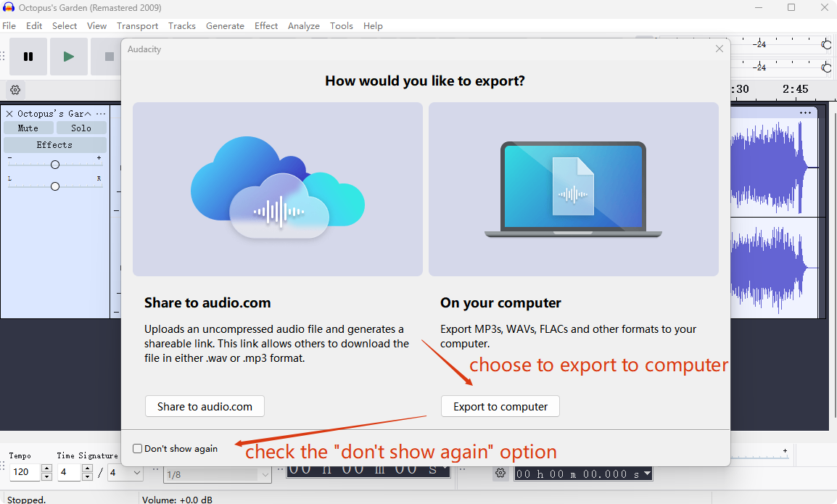Check the "Don't show again" checkbox

tap(138, 449)
